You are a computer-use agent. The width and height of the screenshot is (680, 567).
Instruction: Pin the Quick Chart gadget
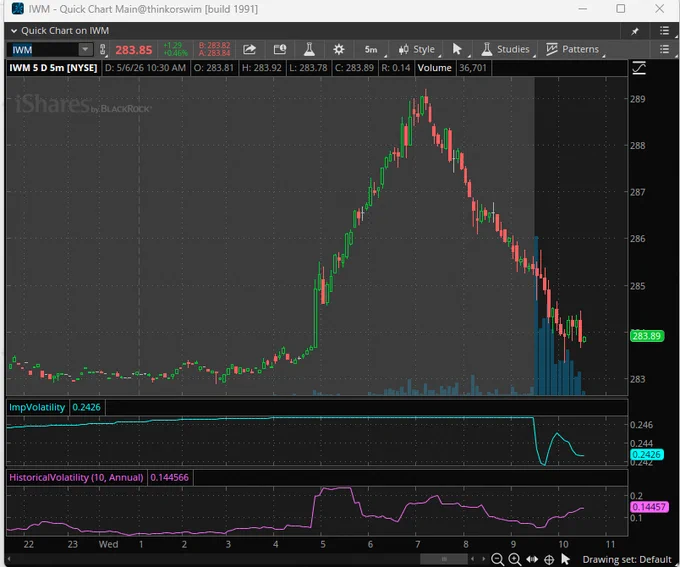point(635,31)
